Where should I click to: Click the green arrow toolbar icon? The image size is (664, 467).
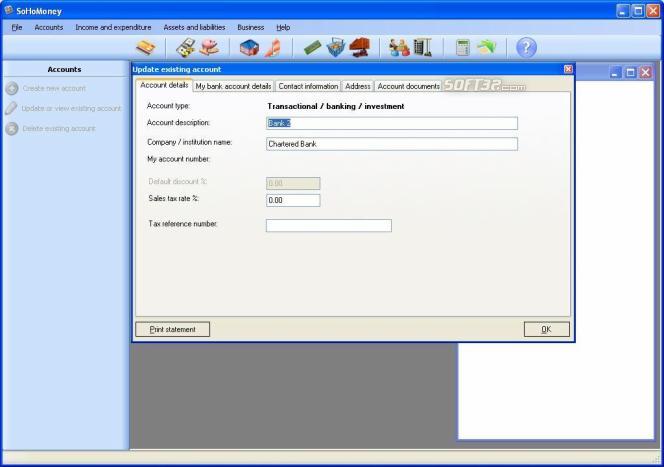pyautogui.click(x=486, y=47)
